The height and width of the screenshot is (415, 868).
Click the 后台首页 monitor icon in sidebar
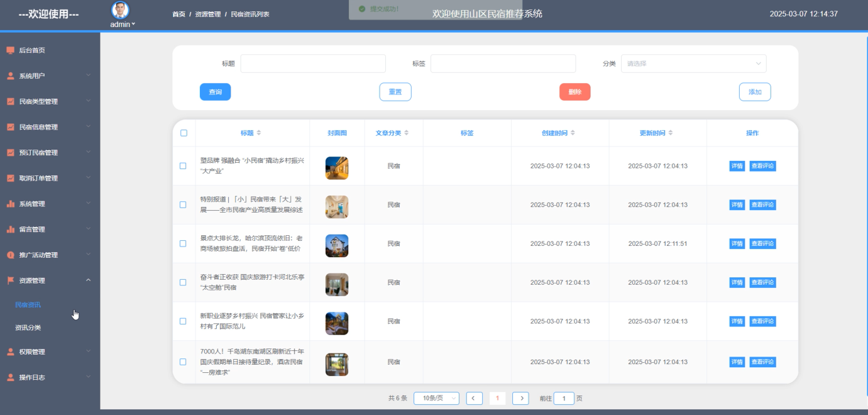coord(11,50)
